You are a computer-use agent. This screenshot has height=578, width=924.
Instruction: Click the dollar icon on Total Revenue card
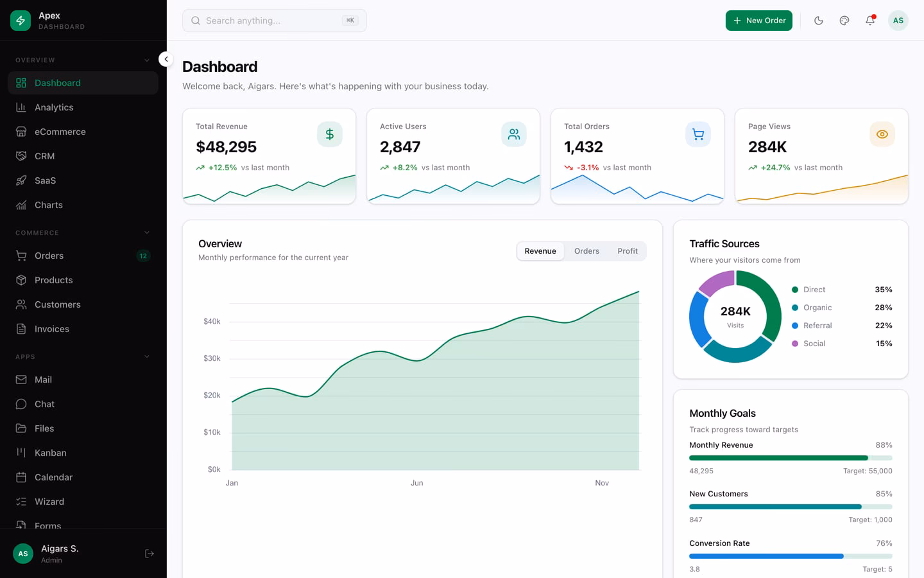[330, 134]
